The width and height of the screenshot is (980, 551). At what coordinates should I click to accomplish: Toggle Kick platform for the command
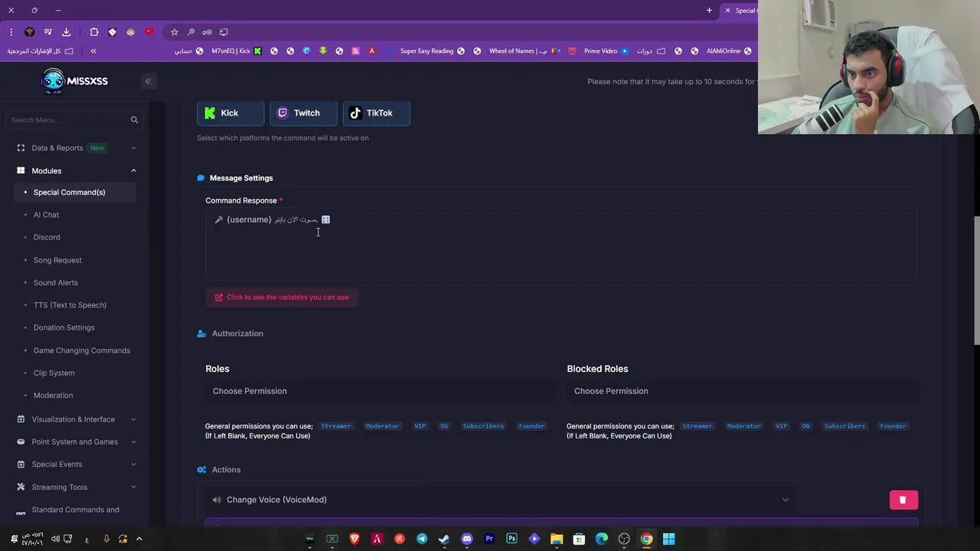230,113
